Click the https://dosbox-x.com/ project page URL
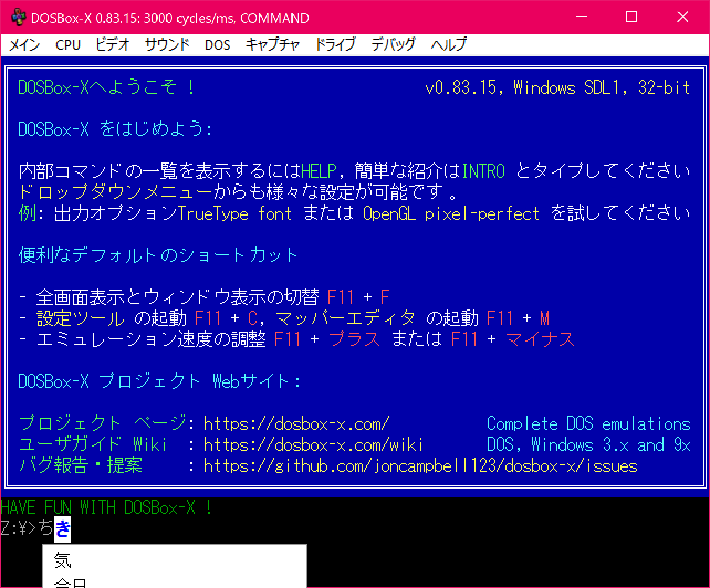This screenshot has width=710, height=588. 296,424
